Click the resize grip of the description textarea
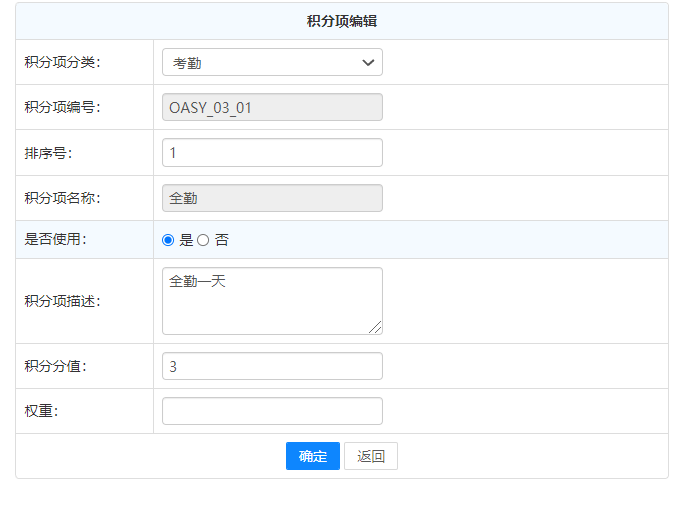This screenshot has width=694, height=505. [376, 328]
